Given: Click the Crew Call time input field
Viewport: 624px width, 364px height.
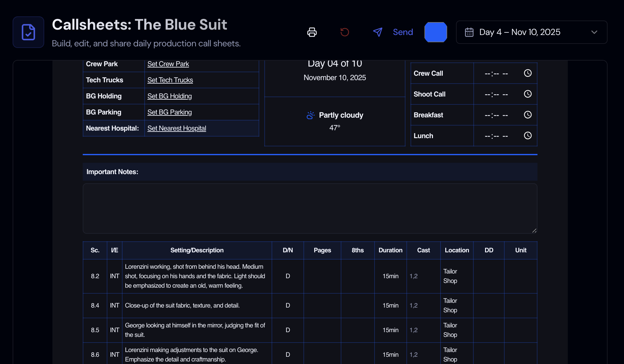Looking at the screenshot, I should pos(496,73).
